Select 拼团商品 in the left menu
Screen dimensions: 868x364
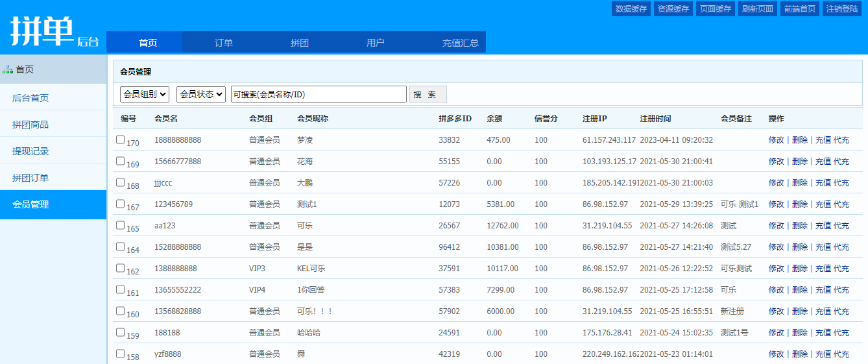30,125
